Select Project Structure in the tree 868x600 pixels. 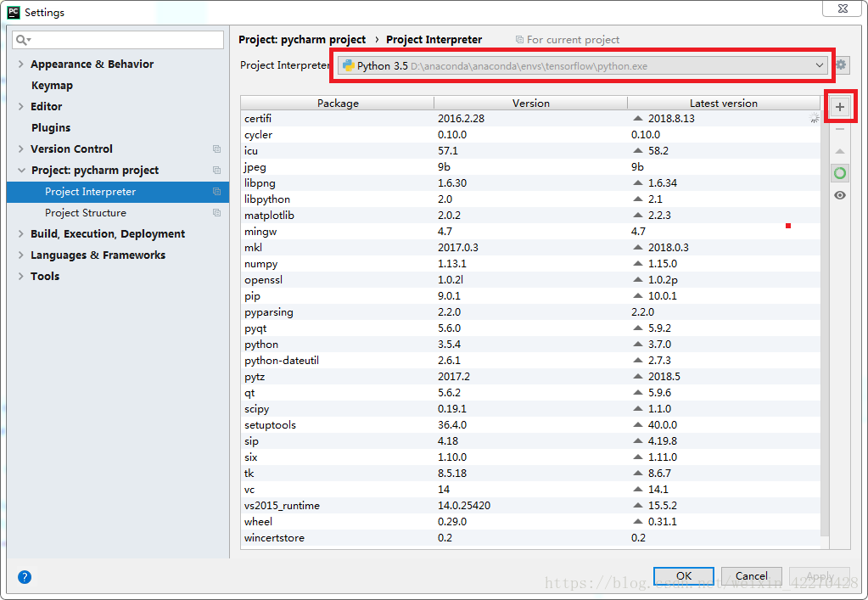[x=85, y=212]
